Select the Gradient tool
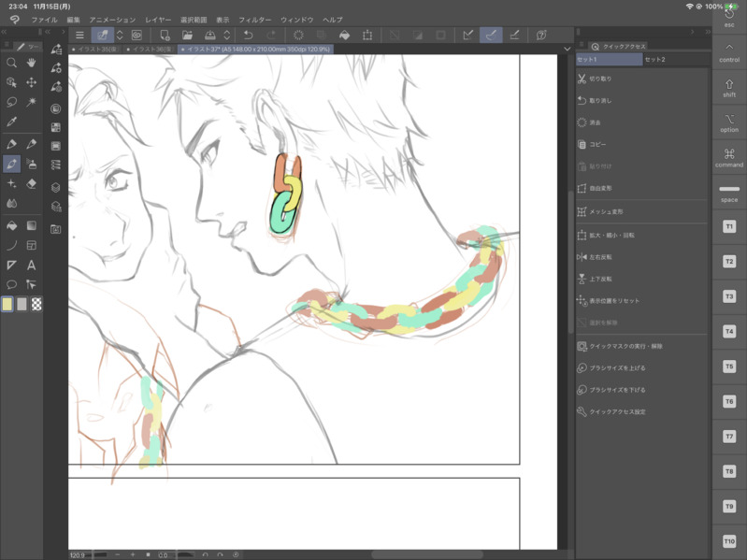Screen dimensions: 747x560 click(x=32, y=225)
